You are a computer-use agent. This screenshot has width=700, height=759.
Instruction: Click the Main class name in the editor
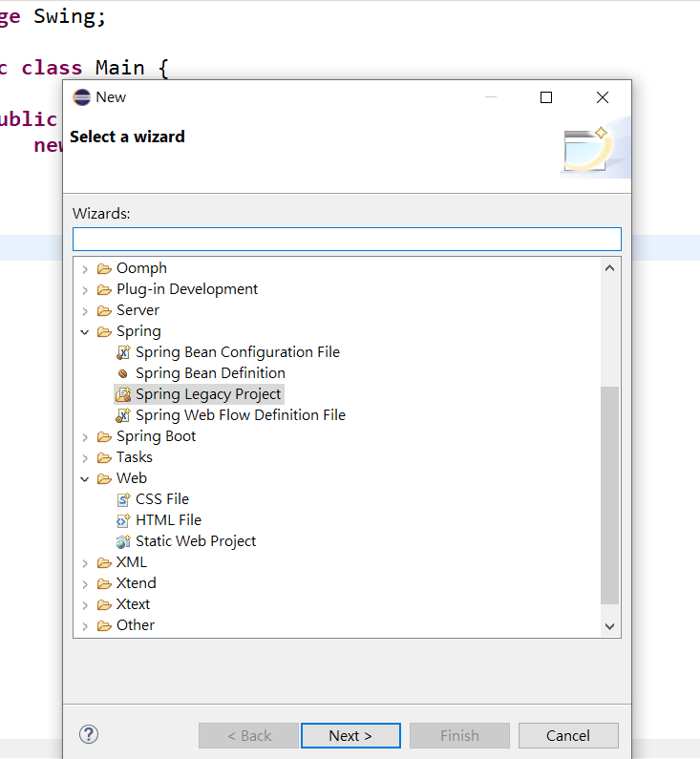[x=120, y=68]
